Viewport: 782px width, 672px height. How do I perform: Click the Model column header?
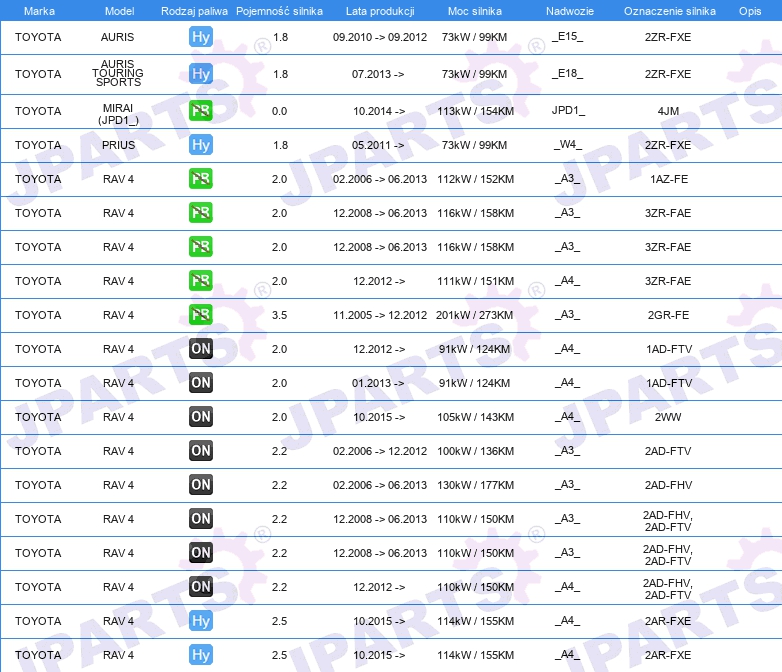click(x=119, y=11)
